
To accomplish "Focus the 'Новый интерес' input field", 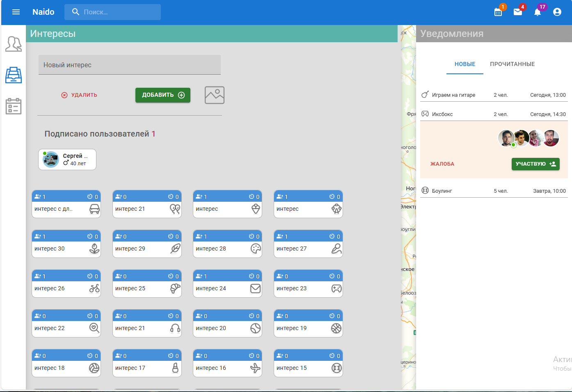I will click(x=130, y=65).
